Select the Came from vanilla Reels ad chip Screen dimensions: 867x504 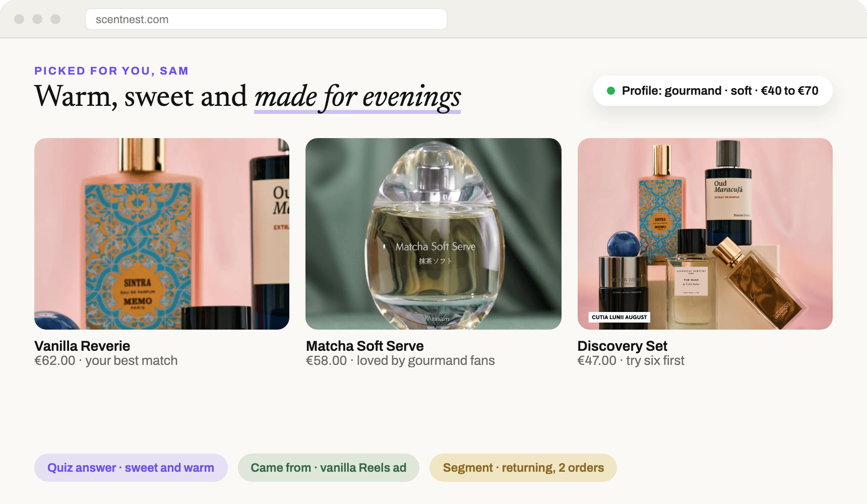pyautogui.click(x=329, y=468)
